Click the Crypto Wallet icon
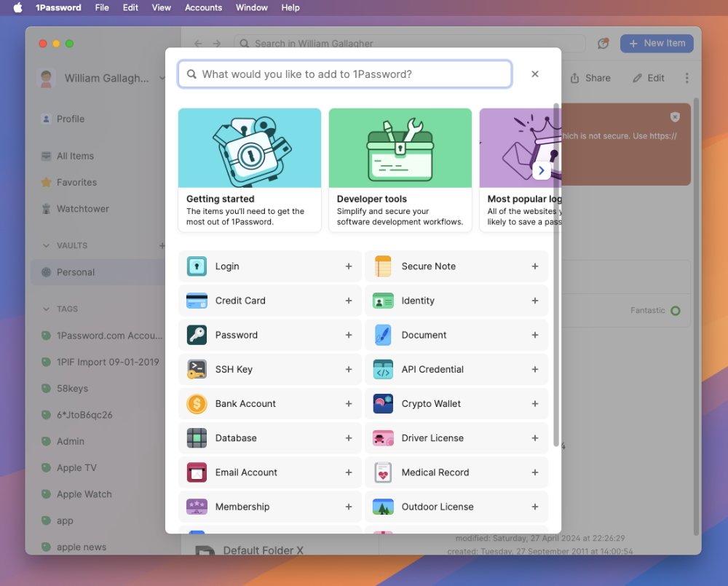Viewport: 728px width, 586px height. pos(383,403)
